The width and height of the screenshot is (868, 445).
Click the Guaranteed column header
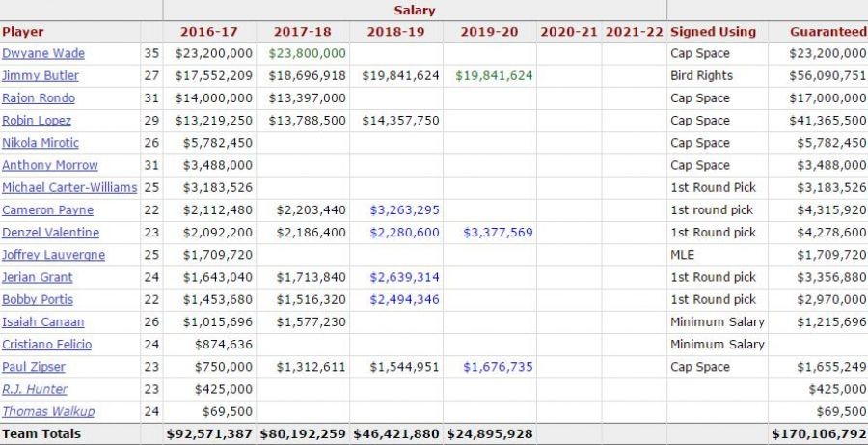pos(827,32)
